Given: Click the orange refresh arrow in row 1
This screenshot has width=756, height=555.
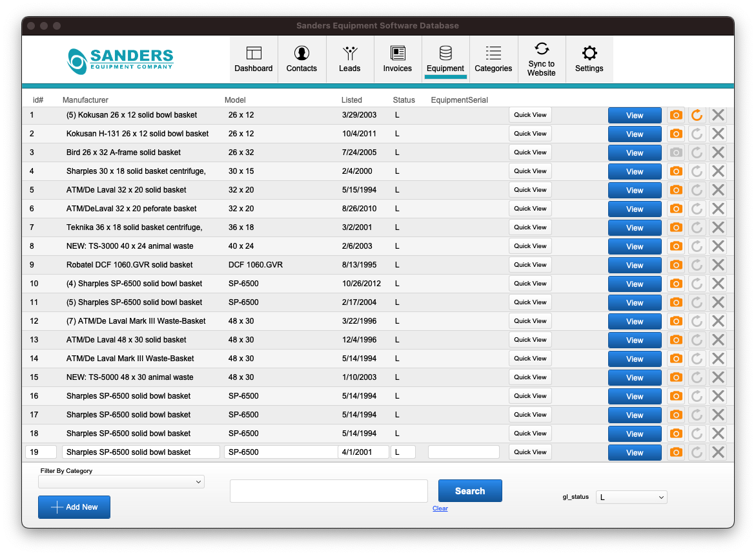Looking at the screenshot, I should point(697,115).
